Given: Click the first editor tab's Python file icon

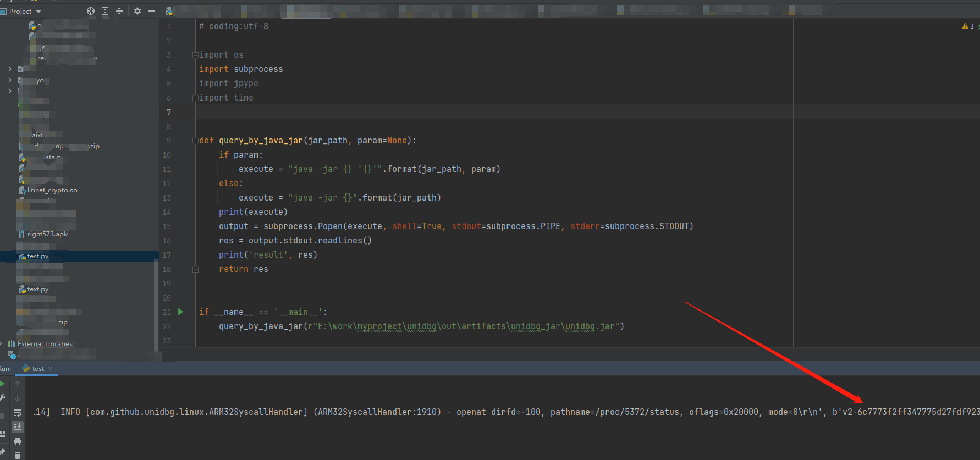Looking at the screenshot, I should (x=169, y=11).
